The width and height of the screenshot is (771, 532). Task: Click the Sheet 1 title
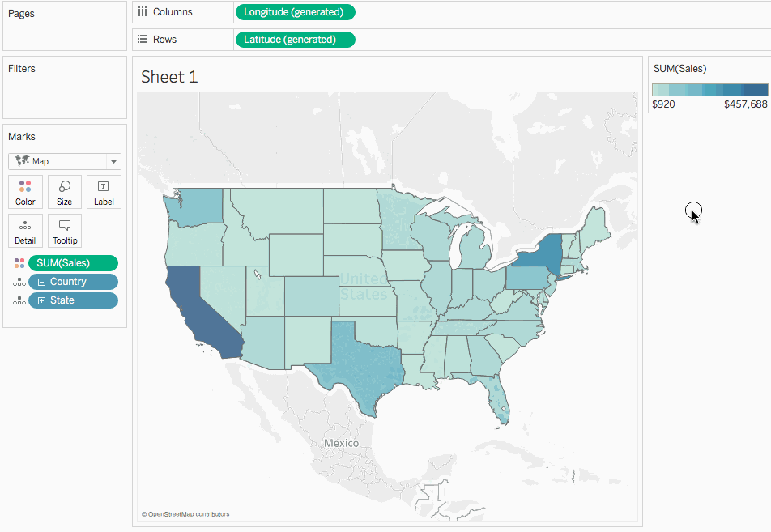169,77
